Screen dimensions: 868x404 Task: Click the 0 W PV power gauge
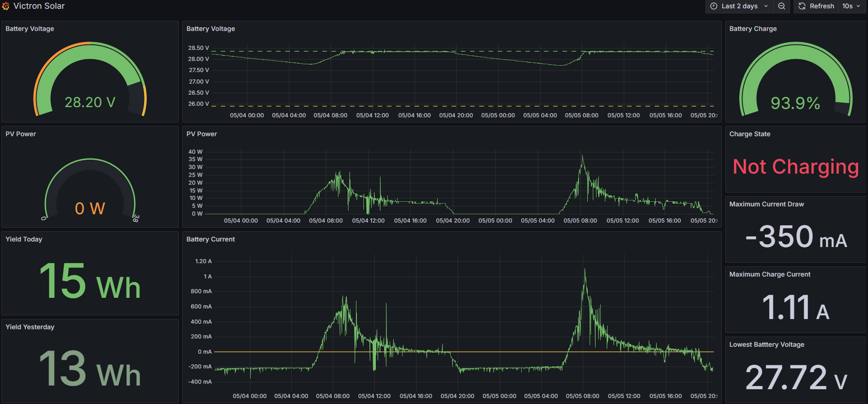pos(90,208)
